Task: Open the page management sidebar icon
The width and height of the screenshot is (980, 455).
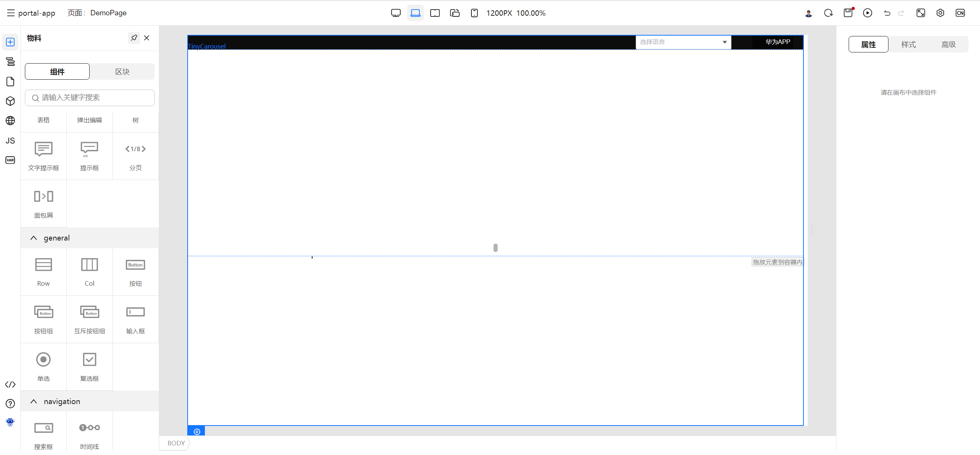Action: pyautogui.click(x=10, y=82)
